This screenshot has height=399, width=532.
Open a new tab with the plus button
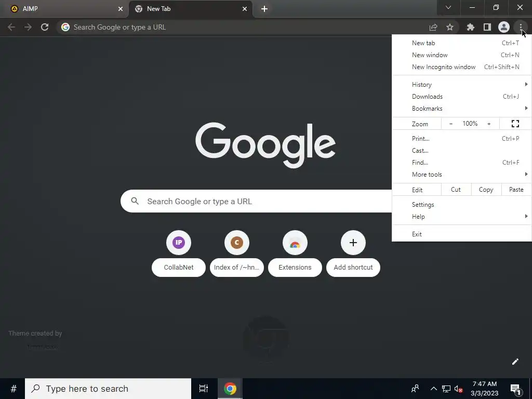[x=264, y=9]
